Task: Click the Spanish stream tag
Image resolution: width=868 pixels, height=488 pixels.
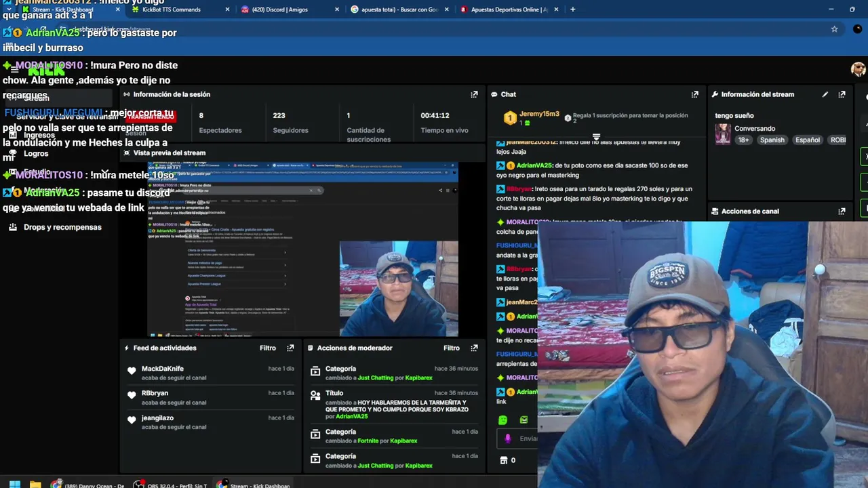Action: click(772, 140)
